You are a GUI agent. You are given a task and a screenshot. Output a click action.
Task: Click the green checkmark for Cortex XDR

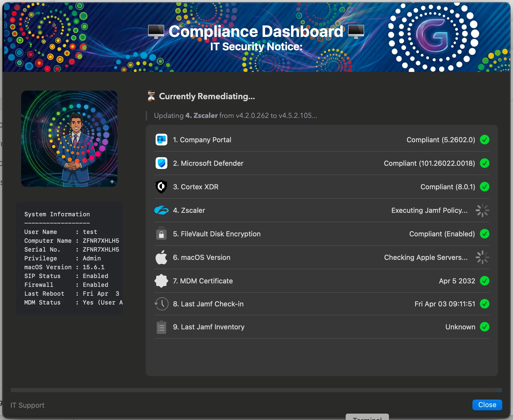coord(484,187)
